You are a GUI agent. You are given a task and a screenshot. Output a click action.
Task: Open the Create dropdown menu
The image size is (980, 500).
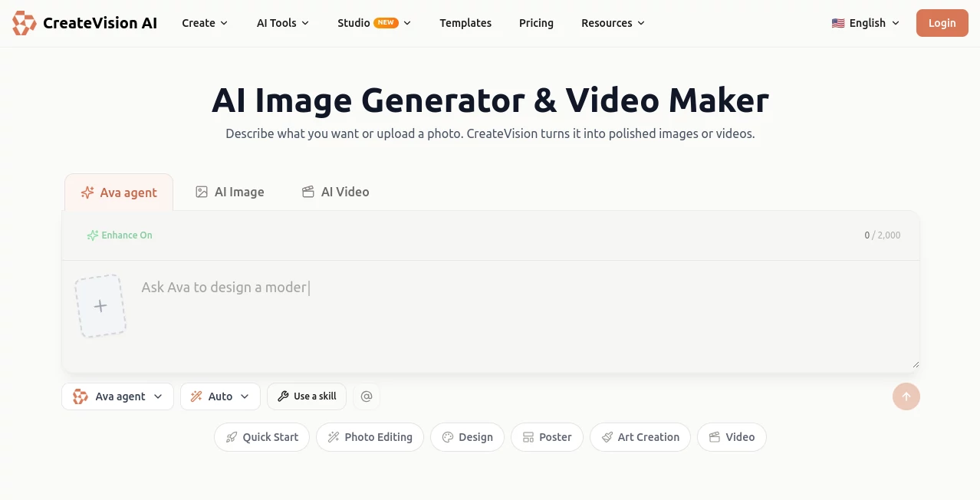pyautogui.click(x=205, y=23)
